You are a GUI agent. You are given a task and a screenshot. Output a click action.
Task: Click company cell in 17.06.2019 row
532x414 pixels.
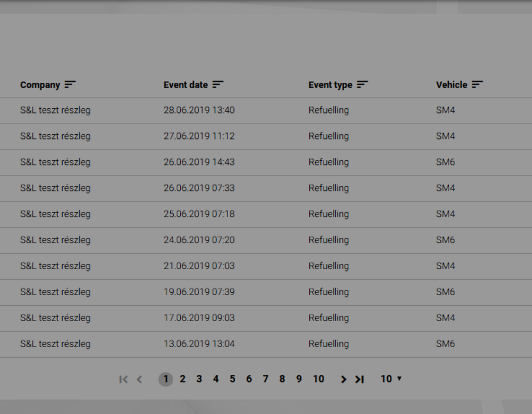pos(56,318)
